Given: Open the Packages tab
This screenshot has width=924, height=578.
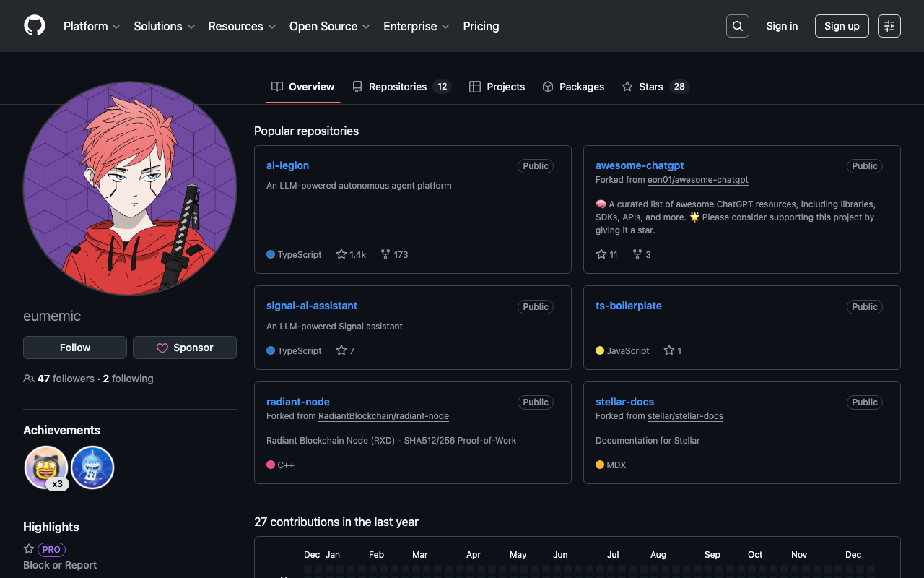Looking at the screenshot, I should (573, 87).
